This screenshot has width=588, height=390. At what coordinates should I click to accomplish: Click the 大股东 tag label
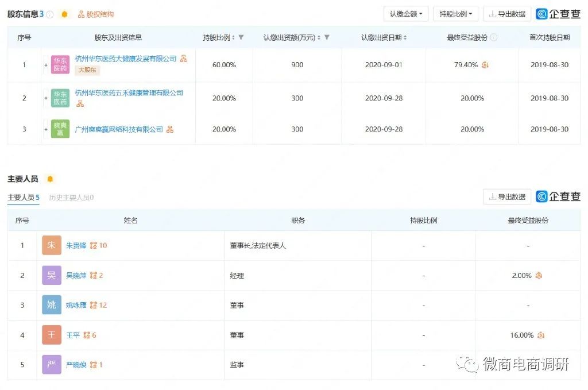(87, 69)
